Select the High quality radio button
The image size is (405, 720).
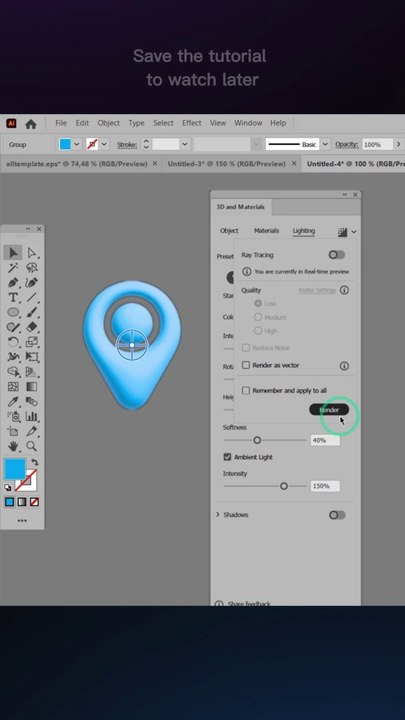click(x=258, y=330)
